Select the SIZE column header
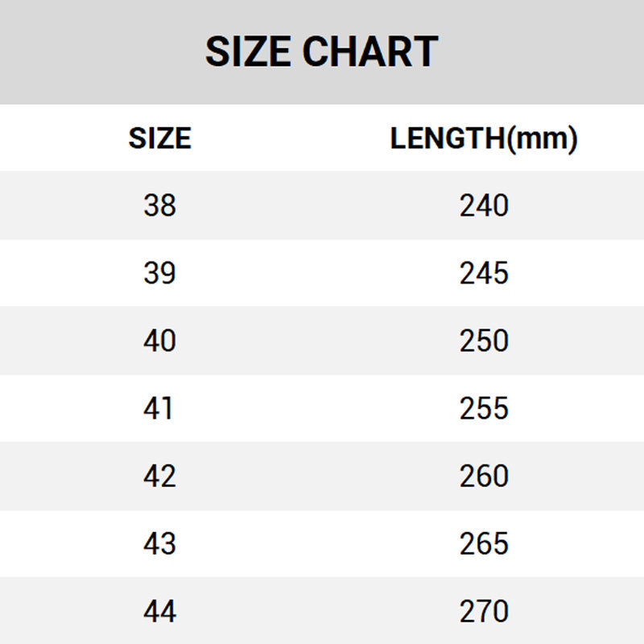 click(159, 138)
